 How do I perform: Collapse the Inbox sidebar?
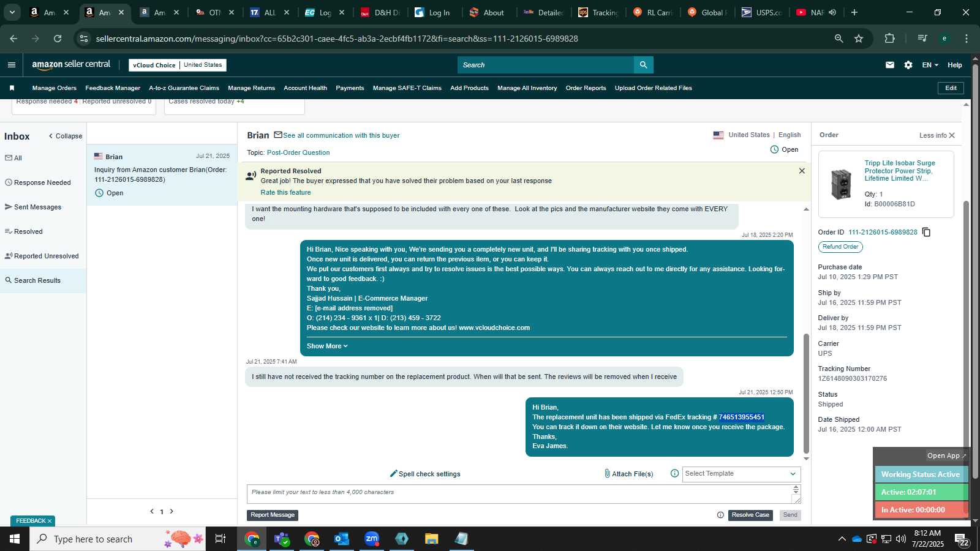coord(66,136)
